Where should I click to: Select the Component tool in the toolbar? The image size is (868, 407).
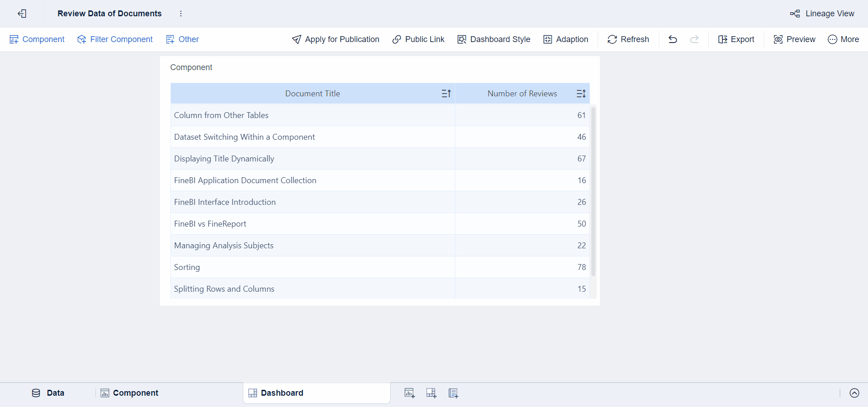[37, 39]
